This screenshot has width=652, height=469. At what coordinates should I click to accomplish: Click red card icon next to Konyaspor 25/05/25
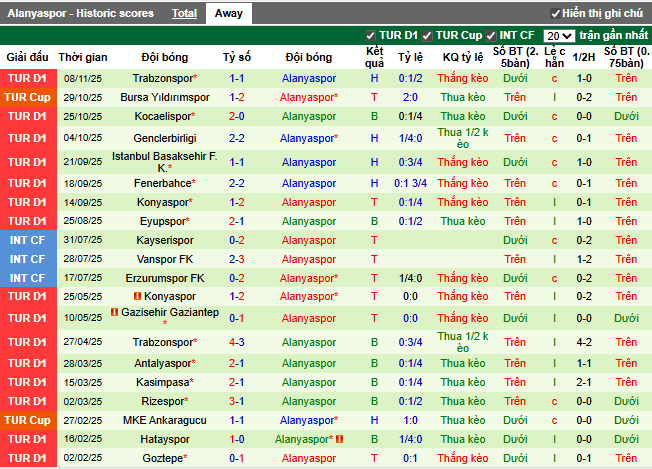(x=137, y=296)
